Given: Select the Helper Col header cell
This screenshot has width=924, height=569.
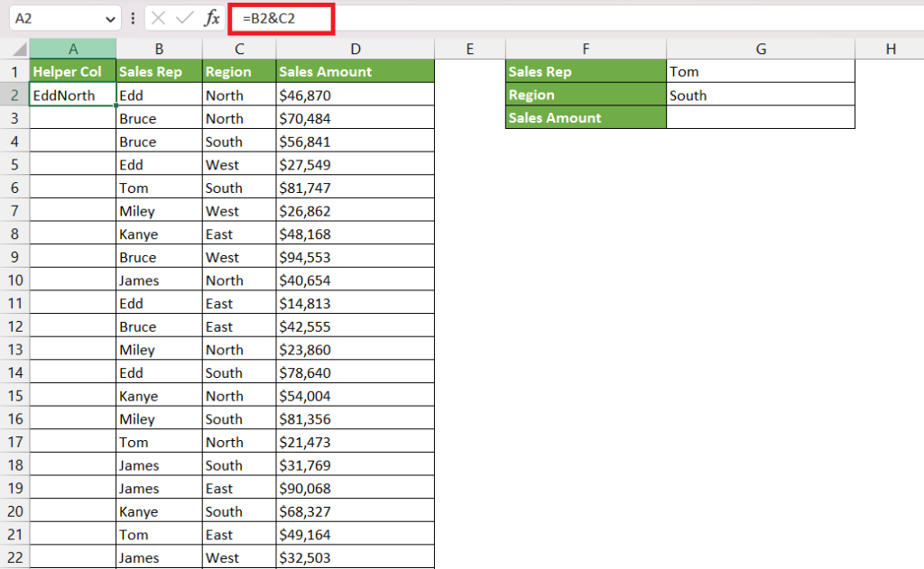Looking at the screenshot, I should click(x=72, y=71).
